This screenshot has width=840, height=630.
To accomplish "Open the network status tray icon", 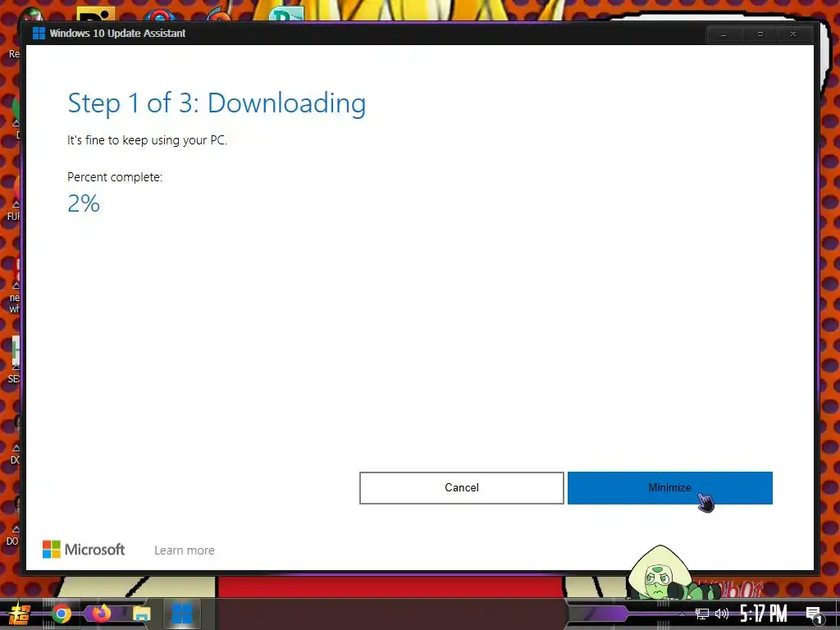I will [x=702, y=614].
